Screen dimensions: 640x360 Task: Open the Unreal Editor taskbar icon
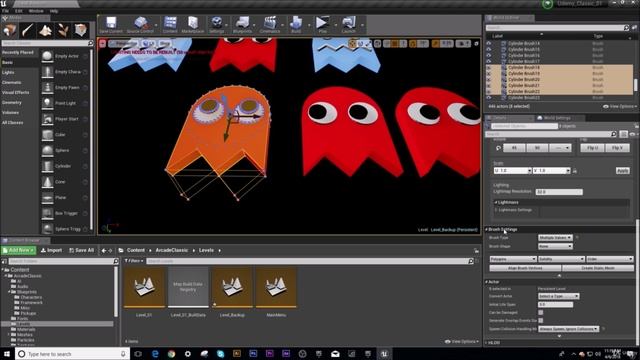tap(384, 354)
